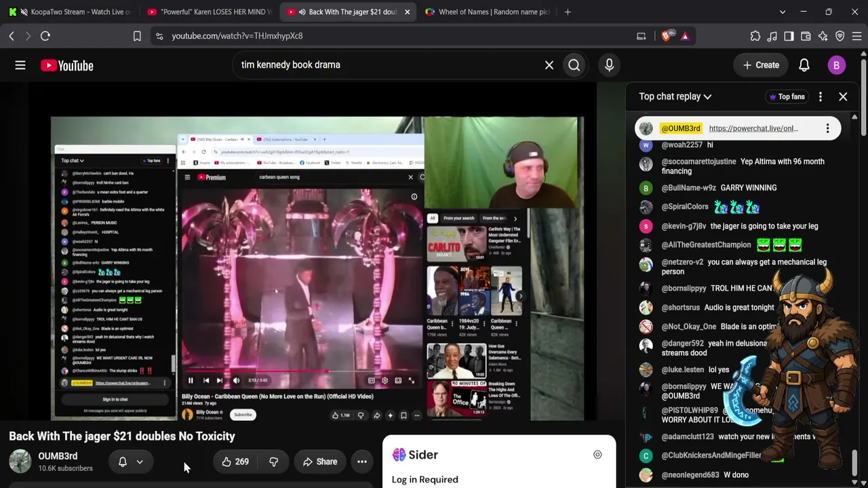
Task: Toggle the browser sidebar panel
Action: pos(789,36)
